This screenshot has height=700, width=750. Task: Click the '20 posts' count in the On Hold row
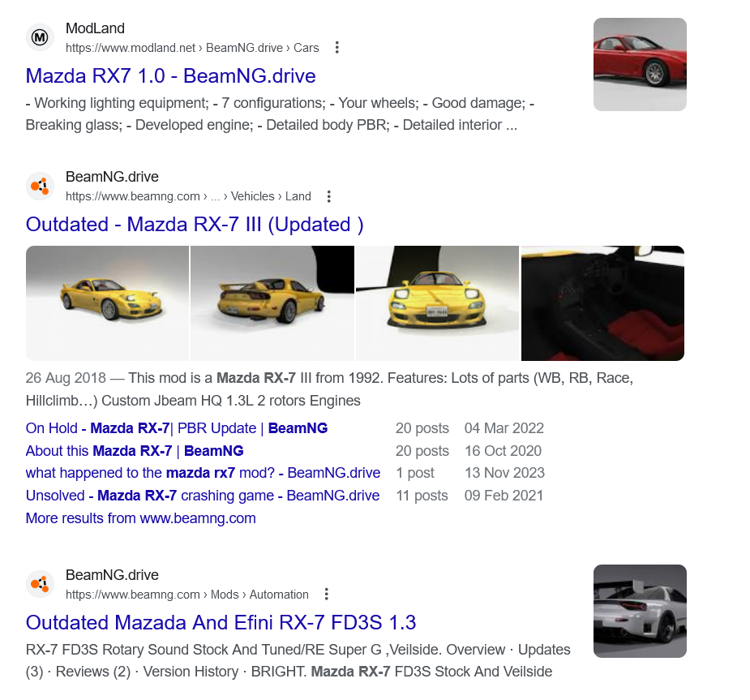pyautogui.click(x=422, y=427)
